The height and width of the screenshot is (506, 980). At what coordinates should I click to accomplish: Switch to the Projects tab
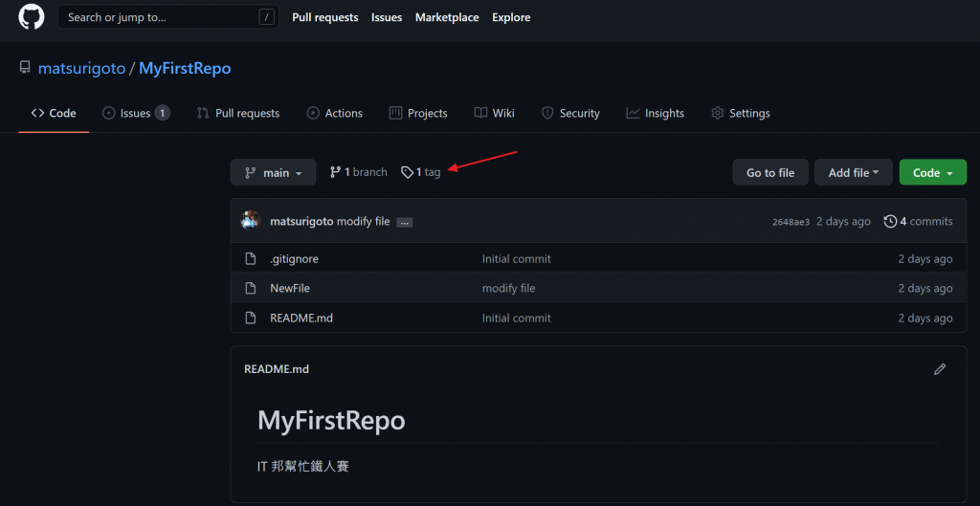(x=418, y=113)
